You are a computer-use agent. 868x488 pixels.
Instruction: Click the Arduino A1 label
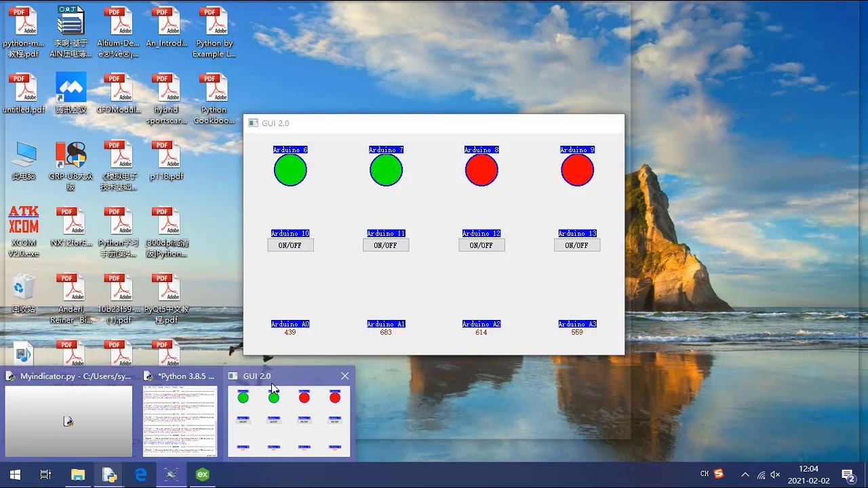click(386, 324)
